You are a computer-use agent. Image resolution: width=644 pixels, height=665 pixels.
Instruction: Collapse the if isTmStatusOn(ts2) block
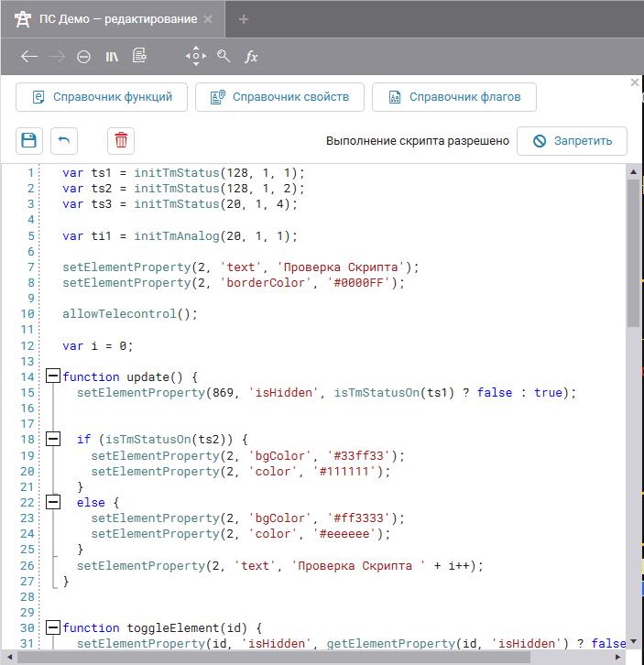(53, 440)
